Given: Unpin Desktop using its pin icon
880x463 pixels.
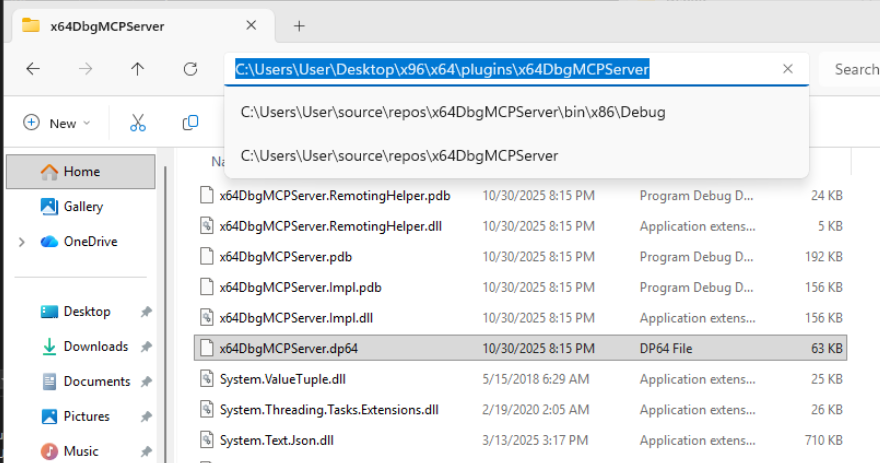Looking at the screenshot, I should (x=146, y=311).
